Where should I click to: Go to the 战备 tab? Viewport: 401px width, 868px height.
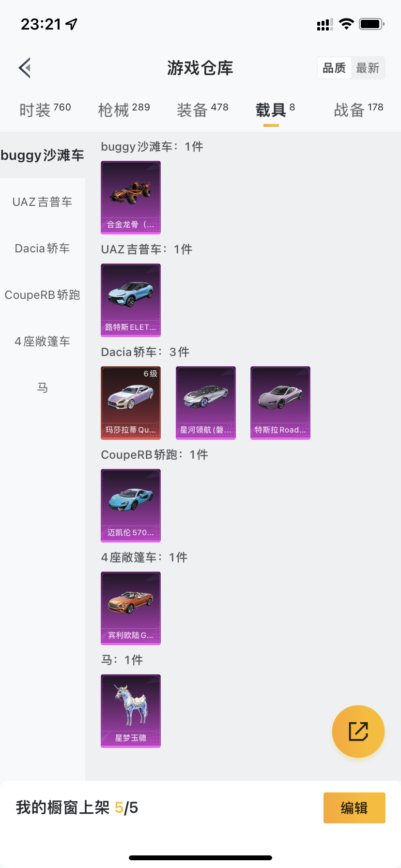[x=358, y=109]
